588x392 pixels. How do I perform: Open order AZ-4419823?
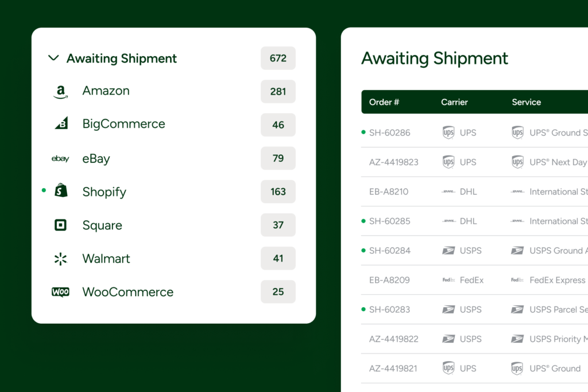tap(393, 162)
